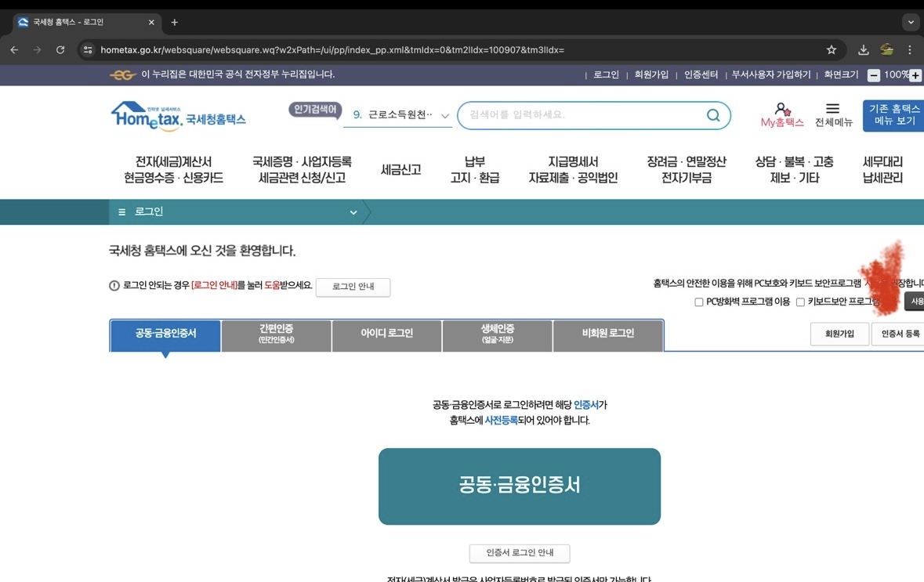Click 인증센터 link in top bar
The height and width of the screenshot is (582, 924).
tap(701, 75)
